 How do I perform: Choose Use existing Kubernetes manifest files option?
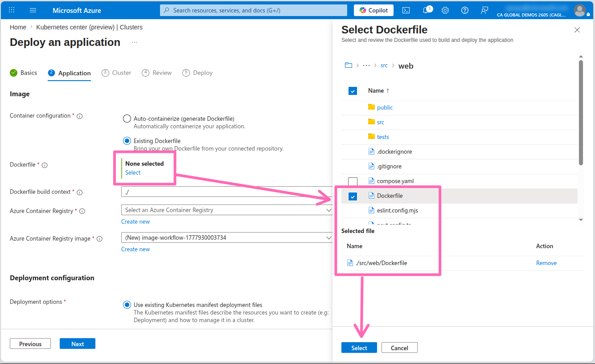[x=127, y=305]
